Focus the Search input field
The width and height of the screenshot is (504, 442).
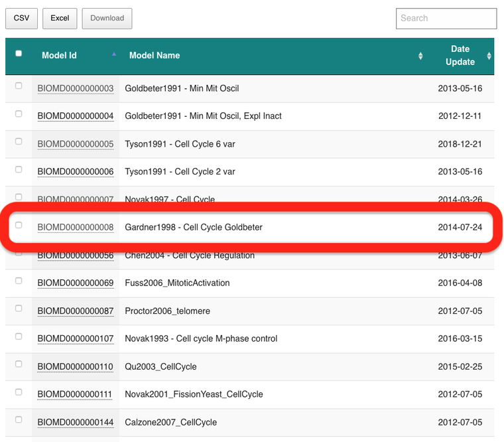point(446,19)
